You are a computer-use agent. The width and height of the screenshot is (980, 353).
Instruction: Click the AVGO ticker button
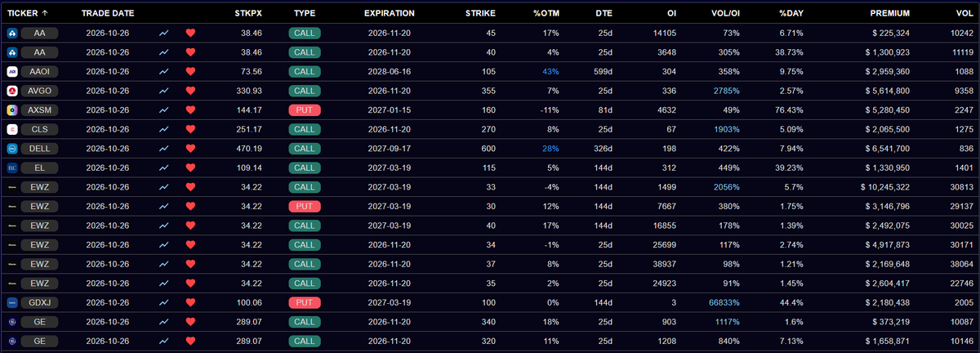point(39,91)
